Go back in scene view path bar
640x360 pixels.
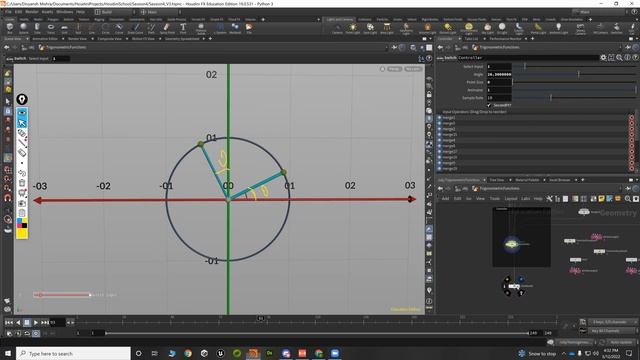pos(7,47)
